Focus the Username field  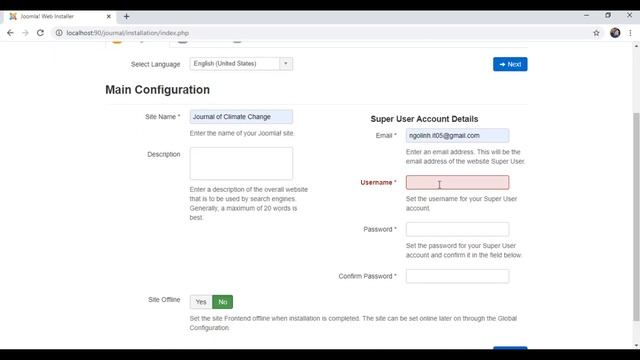[x=457, y=182]
